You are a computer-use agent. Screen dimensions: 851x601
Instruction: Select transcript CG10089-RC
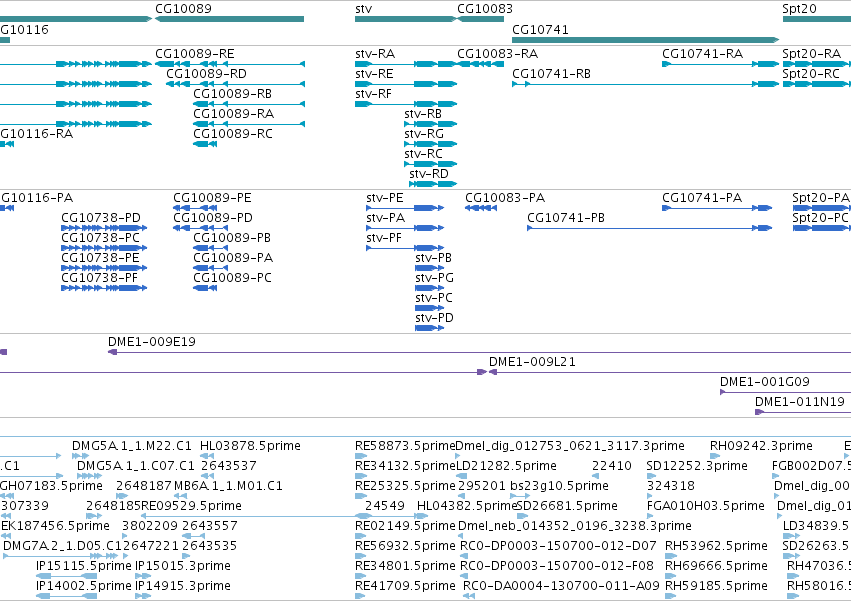point(205,144)
